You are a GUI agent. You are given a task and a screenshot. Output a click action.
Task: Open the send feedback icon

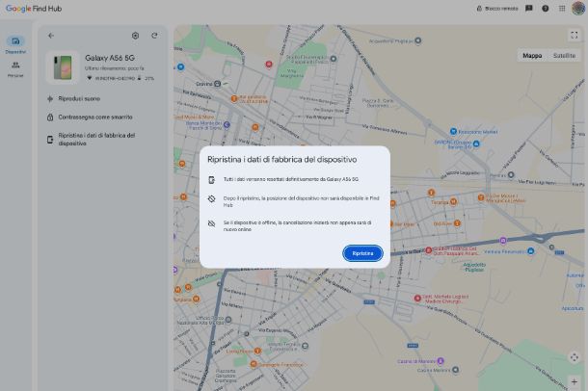[529, 8]
